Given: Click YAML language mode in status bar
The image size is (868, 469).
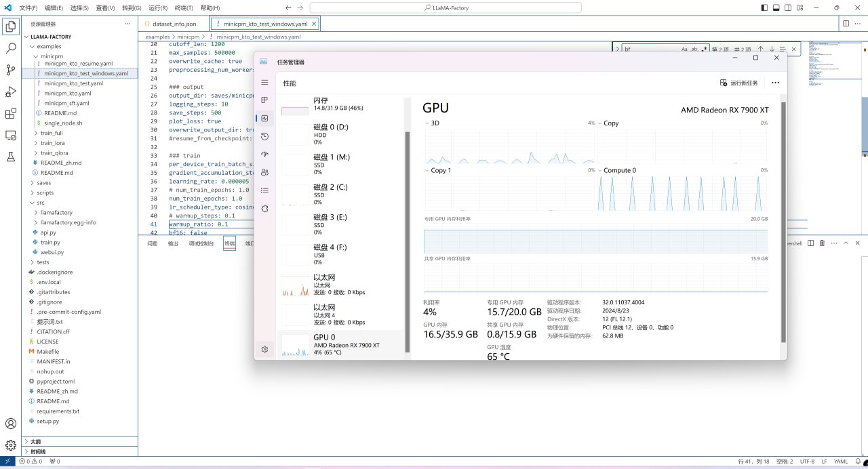Looking at the screenshot, I should point(841,462).
